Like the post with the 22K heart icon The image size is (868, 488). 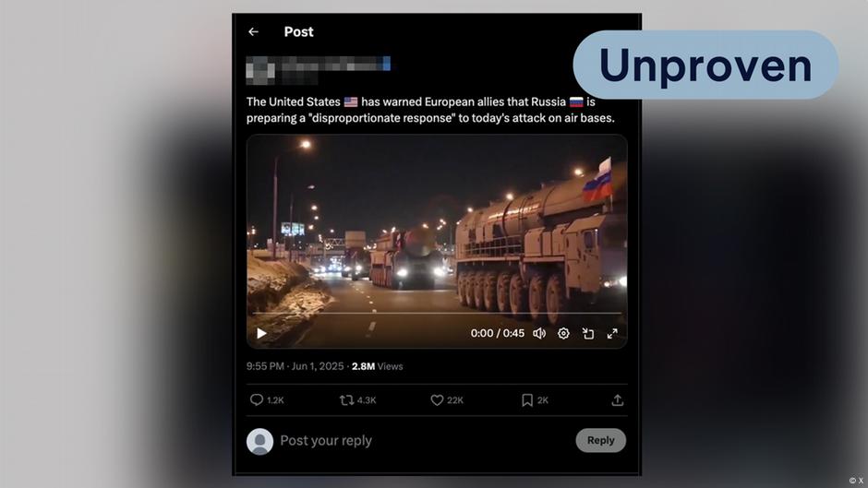click(437, 400)
